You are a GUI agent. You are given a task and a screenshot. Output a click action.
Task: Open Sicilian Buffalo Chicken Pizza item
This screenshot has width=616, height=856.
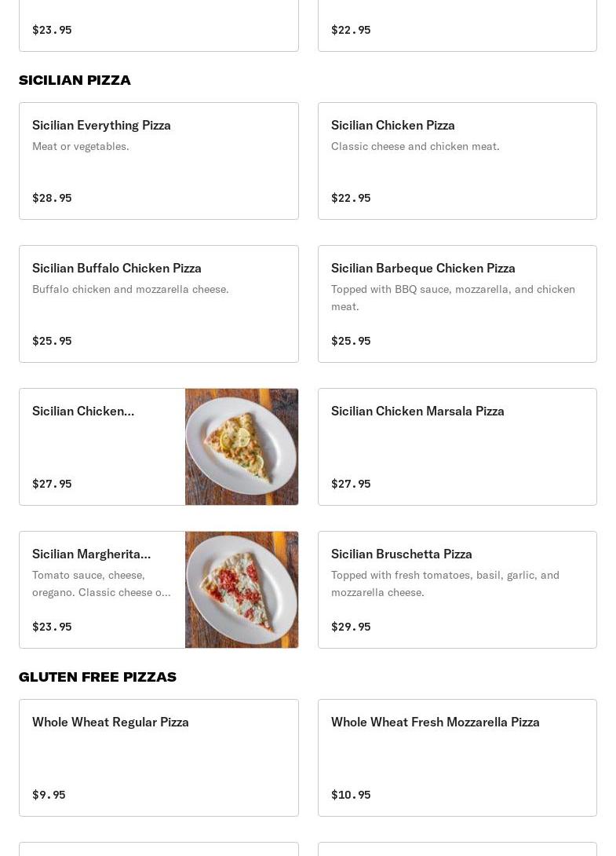click(159, 304)
